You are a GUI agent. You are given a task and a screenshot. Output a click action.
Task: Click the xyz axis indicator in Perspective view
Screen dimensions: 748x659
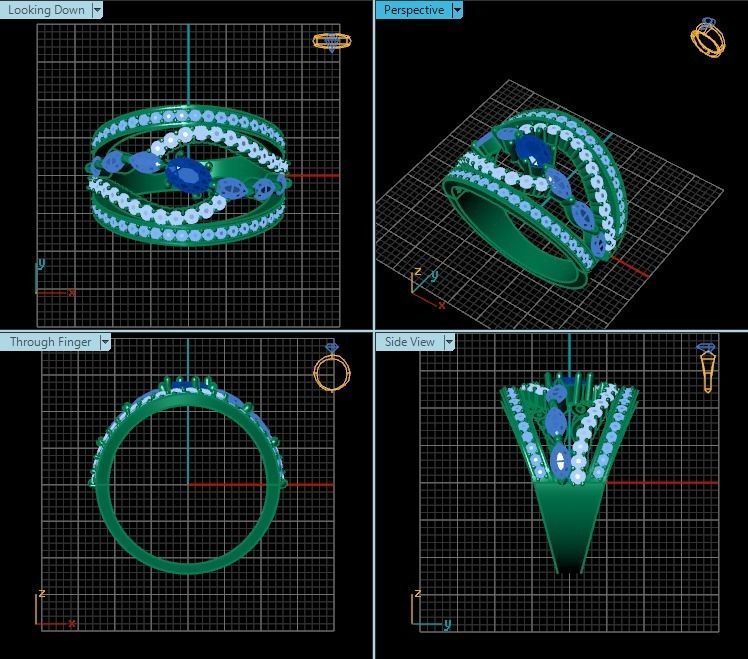click(x=428, y=288)
